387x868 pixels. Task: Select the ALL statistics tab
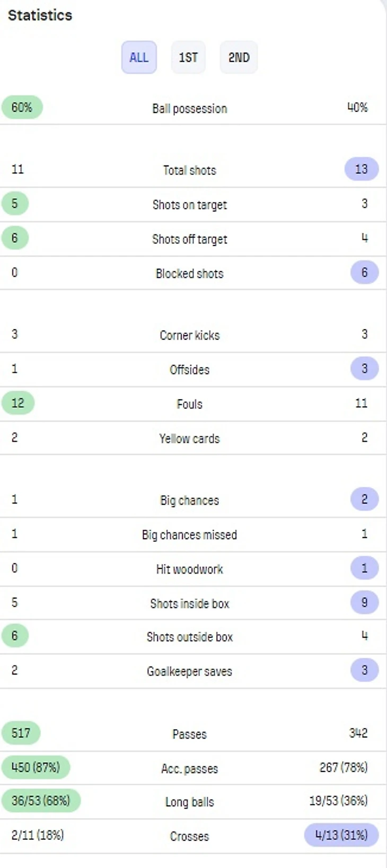pyautogui.click(x=139, y=57)
